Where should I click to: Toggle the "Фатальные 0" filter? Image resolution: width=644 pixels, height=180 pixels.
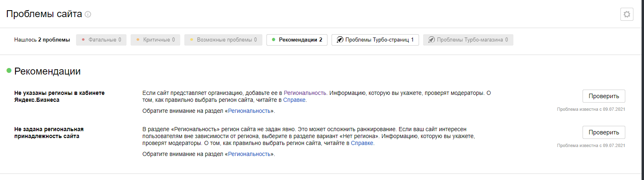pyautogui.click(x=101, y=40)
